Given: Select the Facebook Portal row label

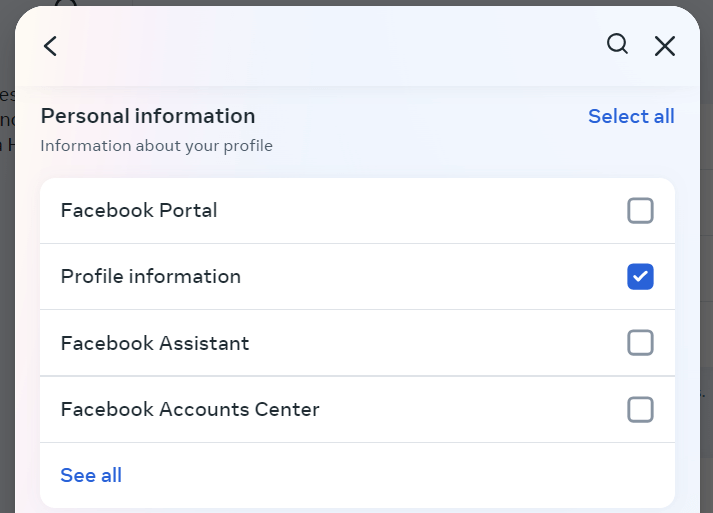Looking at the screenshot, I should coord(139,211).
